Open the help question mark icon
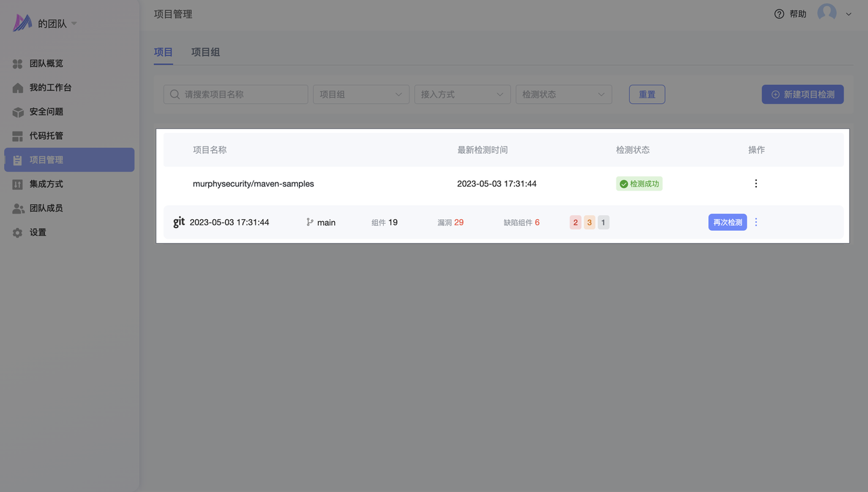868x492 pixels. 779,14
